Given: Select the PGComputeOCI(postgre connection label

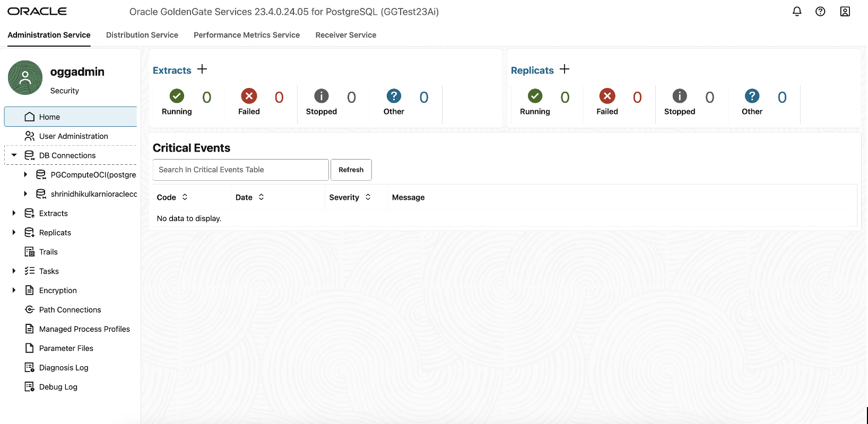Looking at the screenshot, I should click(x=93, y=175).
